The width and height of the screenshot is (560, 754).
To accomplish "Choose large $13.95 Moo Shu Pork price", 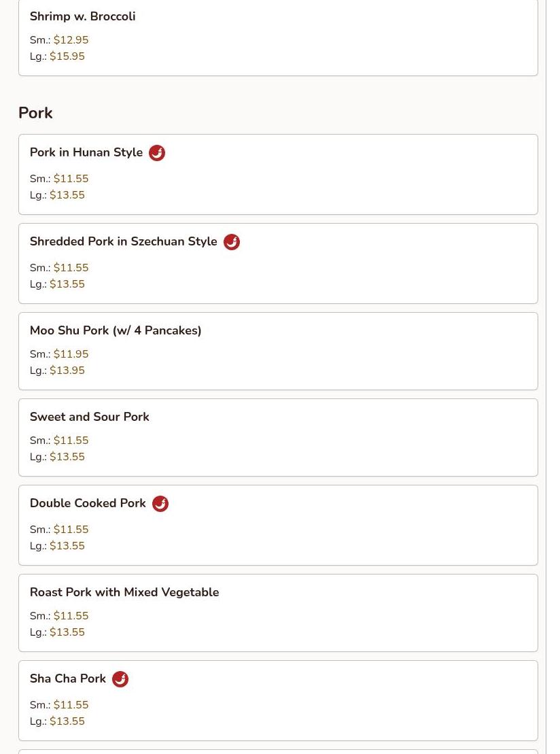I will [67, 371].
